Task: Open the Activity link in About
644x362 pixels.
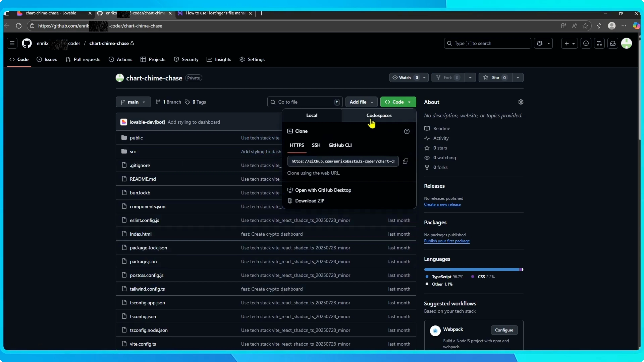Action: tap(436, 138)
